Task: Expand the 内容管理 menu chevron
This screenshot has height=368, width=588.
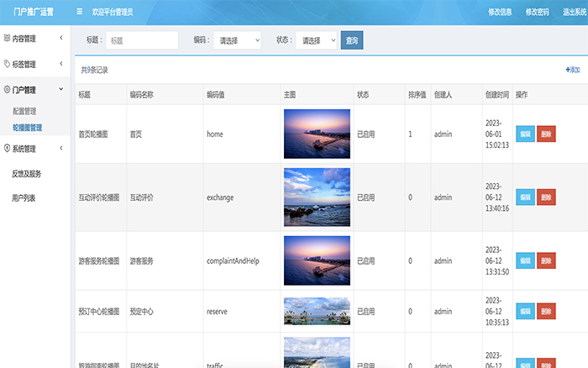Action: pos(60,39)
